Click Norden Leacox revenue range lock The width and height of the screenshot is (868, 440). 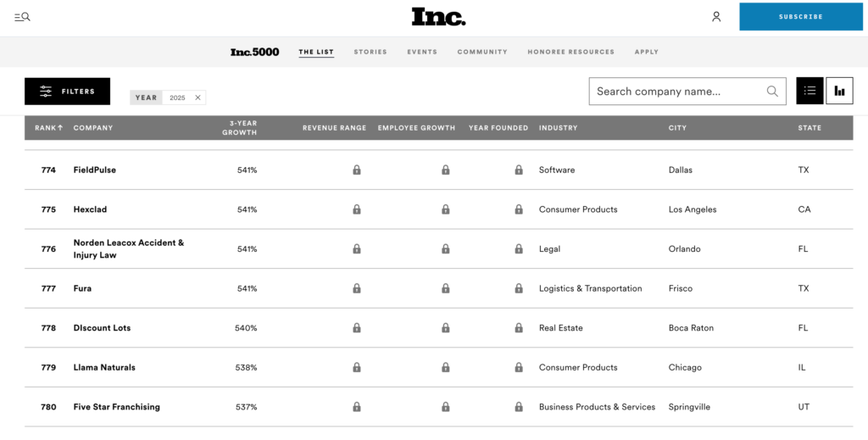click(x=357, y=249)
